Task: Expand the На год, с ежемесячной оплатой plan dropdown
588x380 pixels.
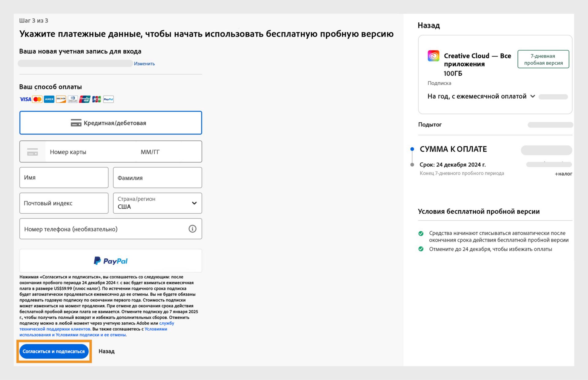Action: pos(481,97)
